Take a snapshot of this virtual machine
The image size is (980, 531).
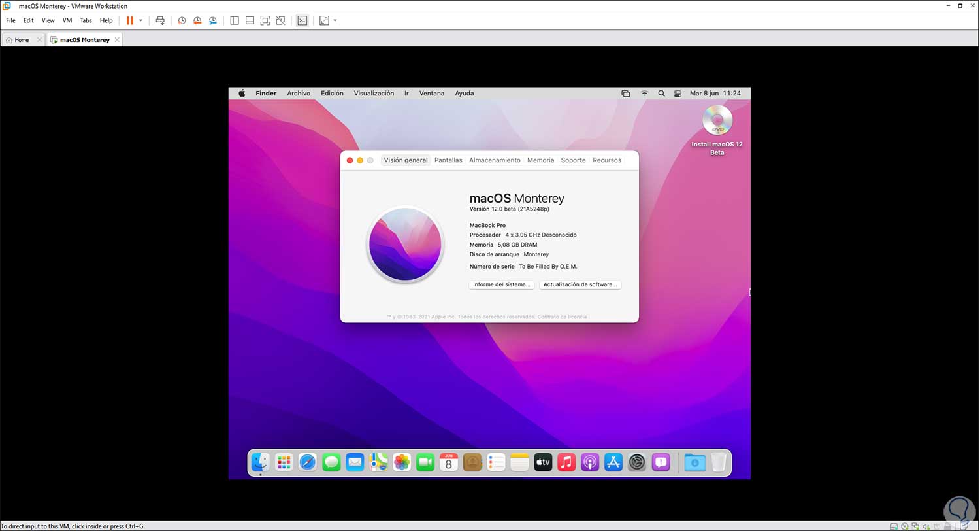[x=182, y=20]
